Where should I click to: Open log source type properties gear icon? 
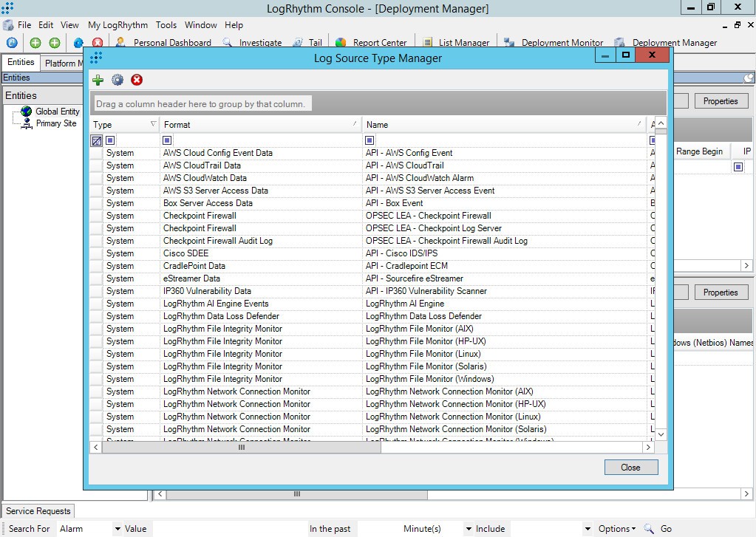point(117,80)
